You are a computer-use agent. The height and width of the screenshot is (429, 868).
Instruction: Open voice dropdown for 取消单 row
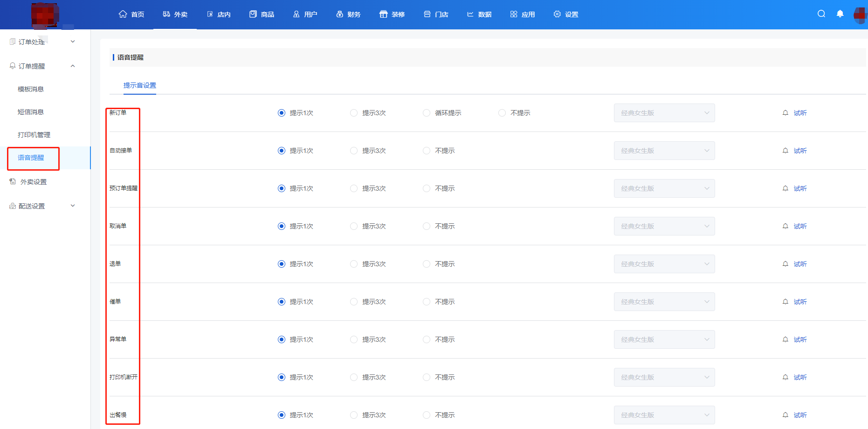pyautogui.click(x=664, y=226)
